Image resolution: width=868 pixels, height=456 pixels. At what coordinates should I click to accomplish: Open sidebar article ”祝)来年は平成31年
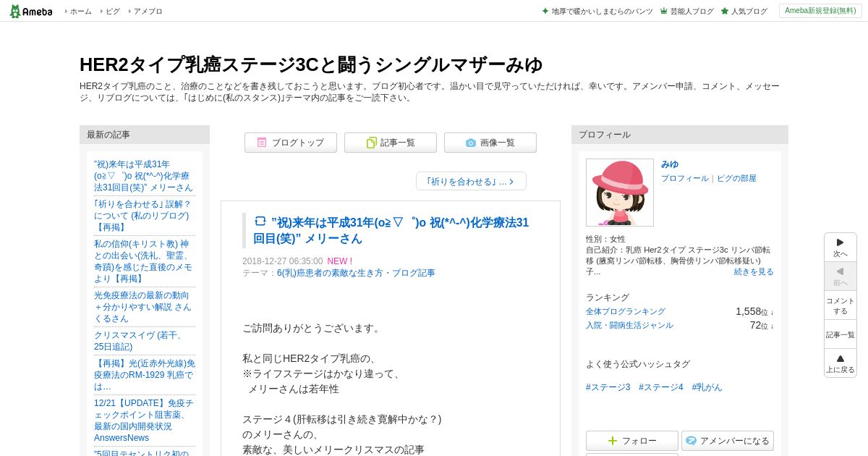pos(145,176)
